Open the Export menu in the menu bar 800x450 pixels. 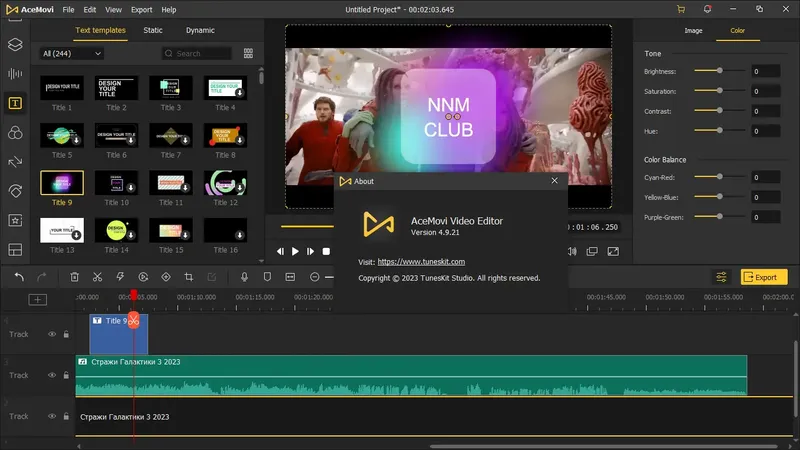141,9
